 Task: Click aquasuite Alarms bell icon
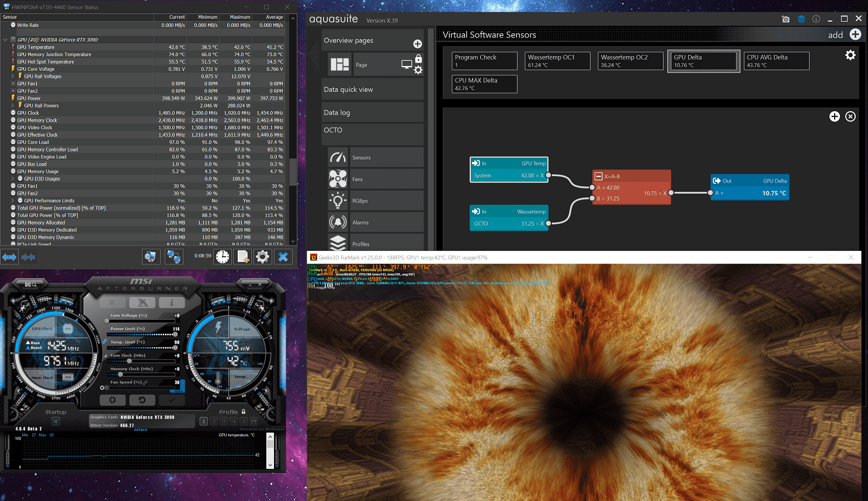(338, 222)
